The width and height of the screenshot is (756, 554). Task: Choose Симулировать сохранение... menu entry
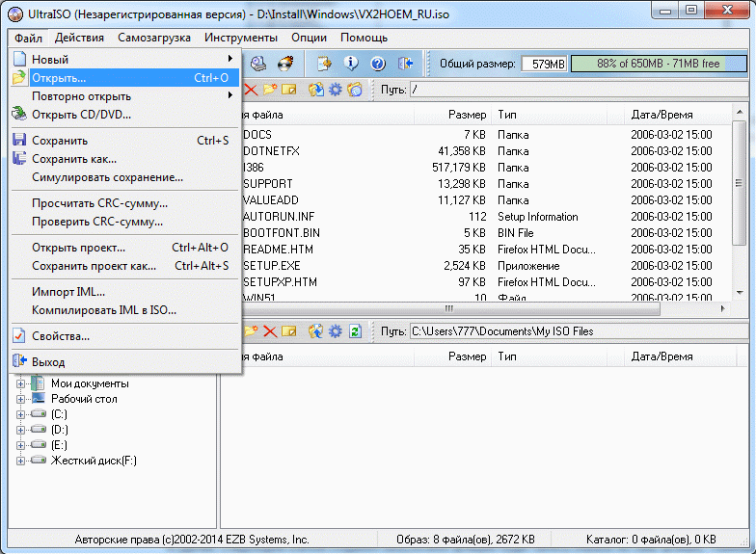pyautogui.click(x=124, y=177)
